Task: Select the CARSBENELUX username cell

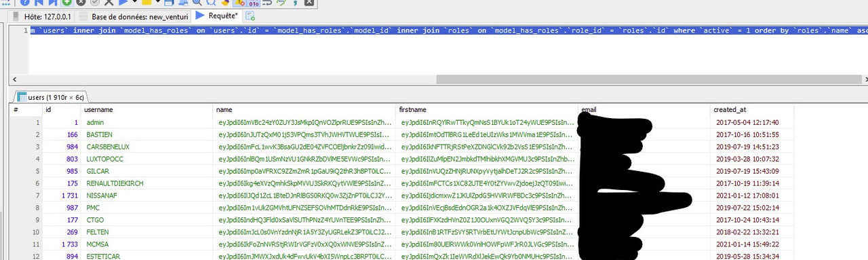Action: (146, 147)
